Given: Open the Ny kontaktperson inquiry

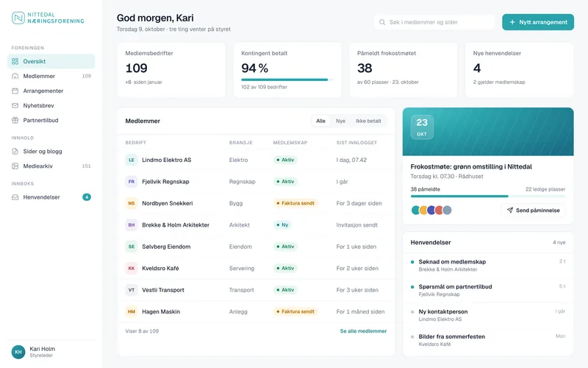Looking at the screenshot, I should point(488,315).
